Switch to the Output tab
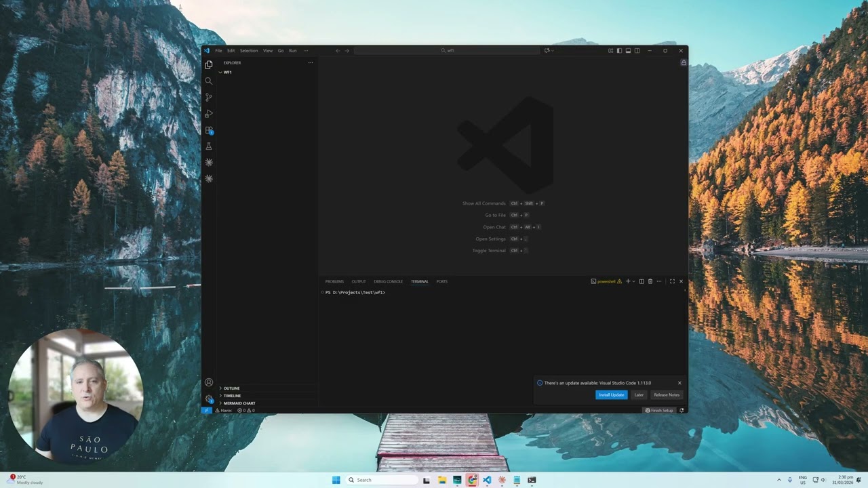This screenshot has height=488, width=868. 359,281
